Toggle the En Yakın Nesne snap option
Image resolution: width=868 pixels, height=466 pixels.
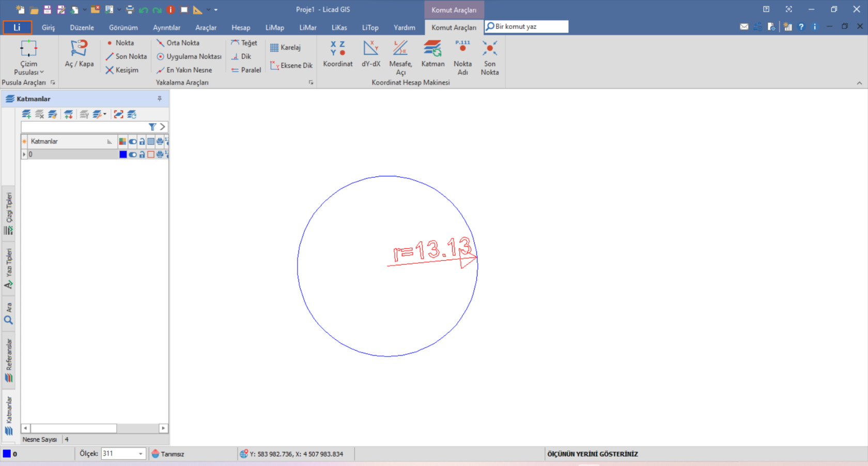point(184,70)
